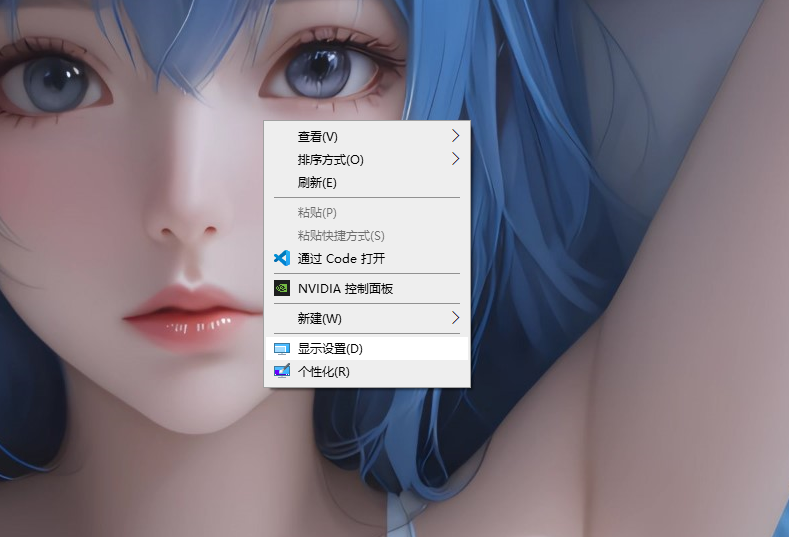This screenshot has height=537, width=789.
Task: Select 个性化(R) menu entry
Action: (x=367, y=371)
